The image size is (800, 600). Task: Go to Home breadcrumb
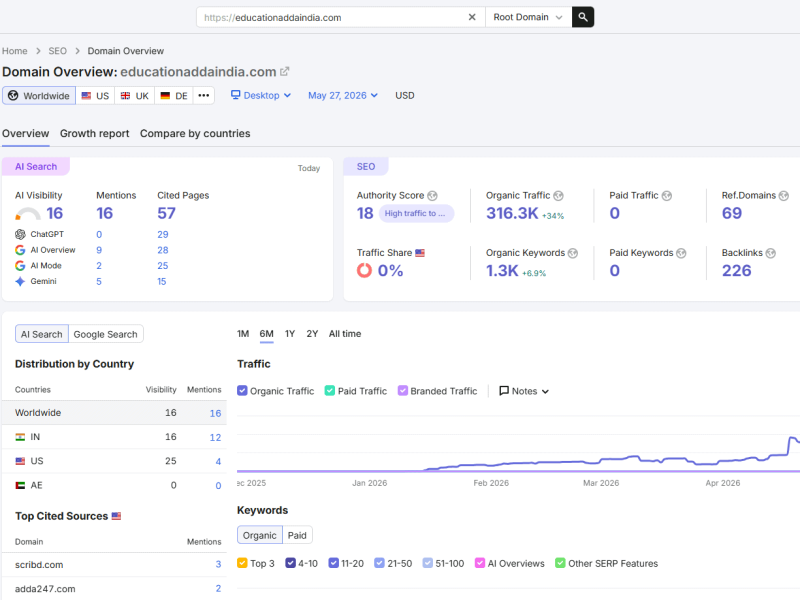pyautogui.click(x=15, y=51)
